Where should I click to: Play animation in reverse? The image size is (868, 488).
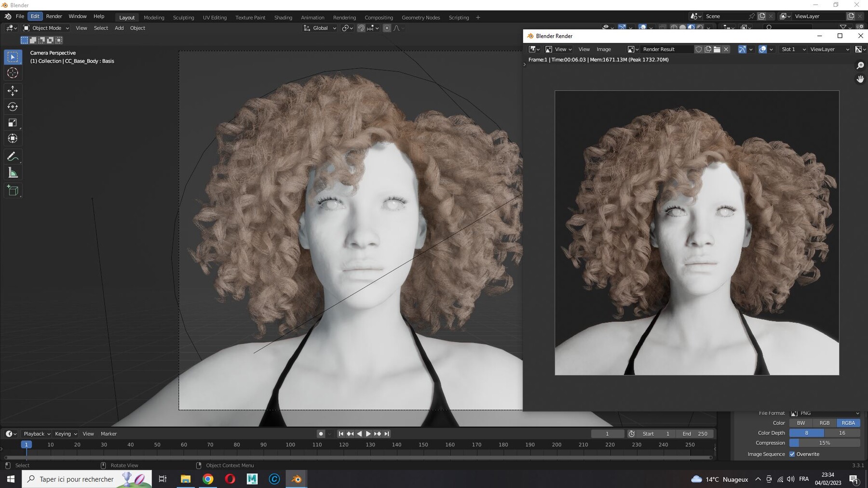coord(359,434)
